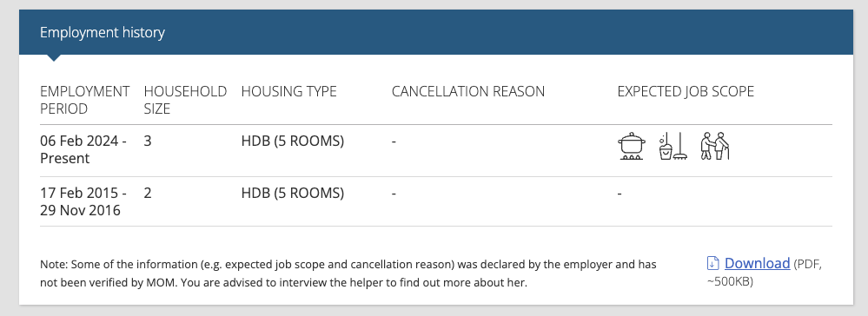Click household size value 2
This screenshot has width=868, height=316.
(147, 193)
